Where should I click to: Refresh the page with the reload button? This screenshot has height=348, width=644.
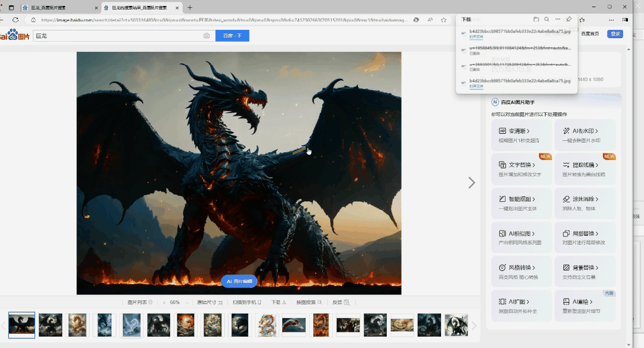(x=16, y=20)
